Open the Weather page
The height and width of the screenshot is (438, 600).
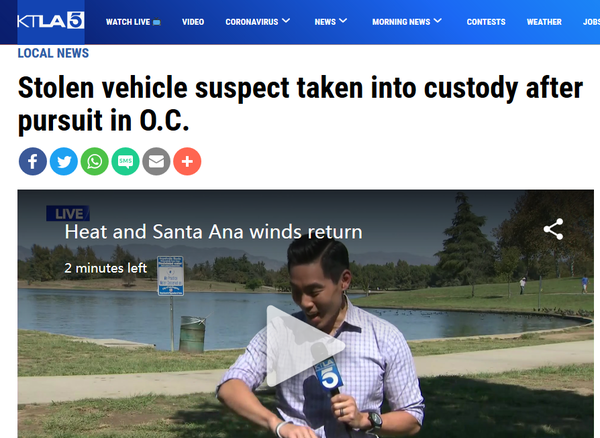[x=544, y=22]
